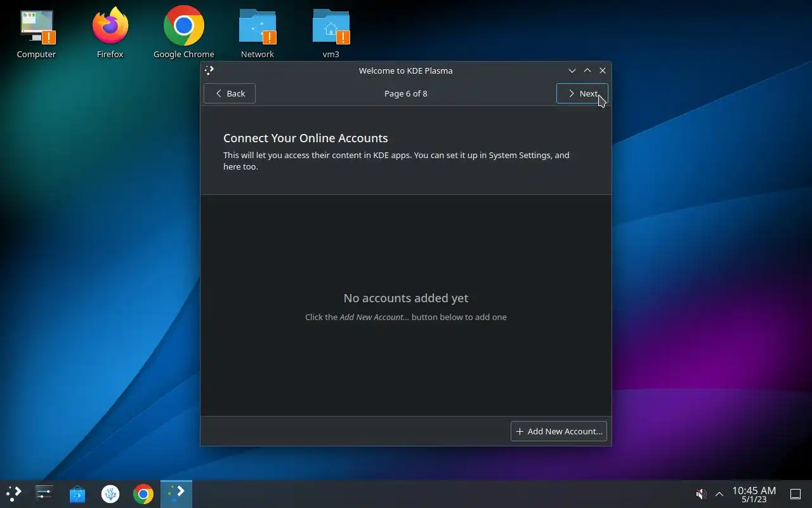Image resolution: width=812 pixels, height=508 pixels.
Task: Open Discover software center in taskbar
Action: [x=77, y=493]
